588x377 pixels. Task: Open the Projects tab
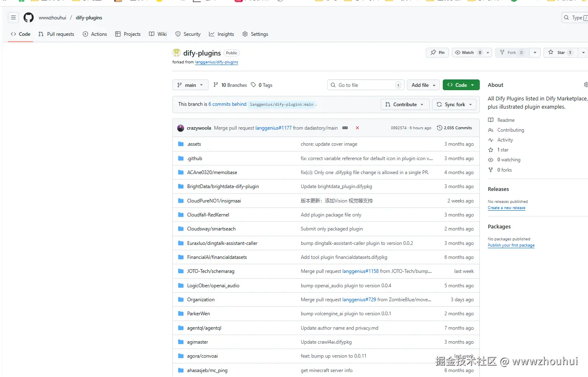coord(128,34)
